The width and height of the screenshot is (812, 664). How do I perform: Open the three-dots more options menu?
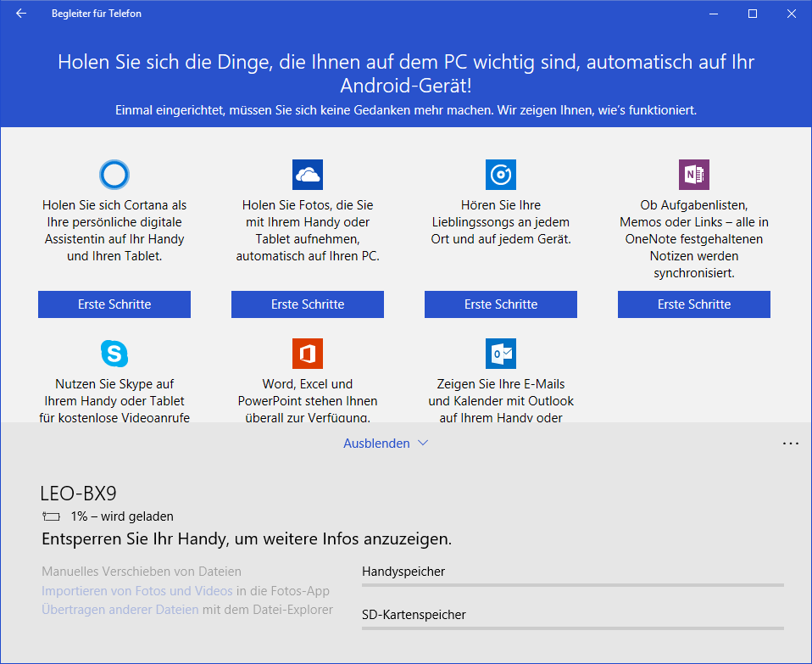pyautogui.click(x=791, y=444)
